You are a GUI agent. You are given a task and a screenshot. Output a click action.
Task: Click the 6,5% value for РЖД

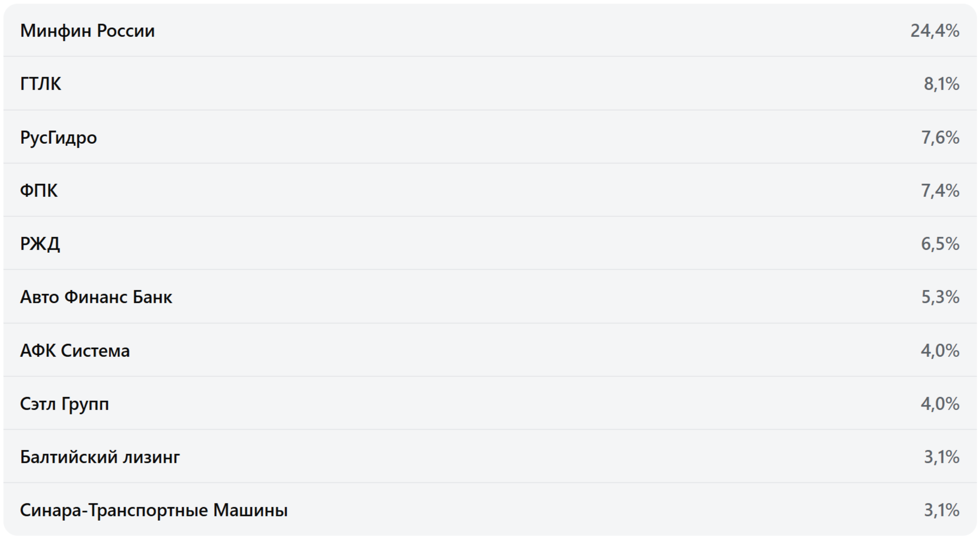coord(940,244)
